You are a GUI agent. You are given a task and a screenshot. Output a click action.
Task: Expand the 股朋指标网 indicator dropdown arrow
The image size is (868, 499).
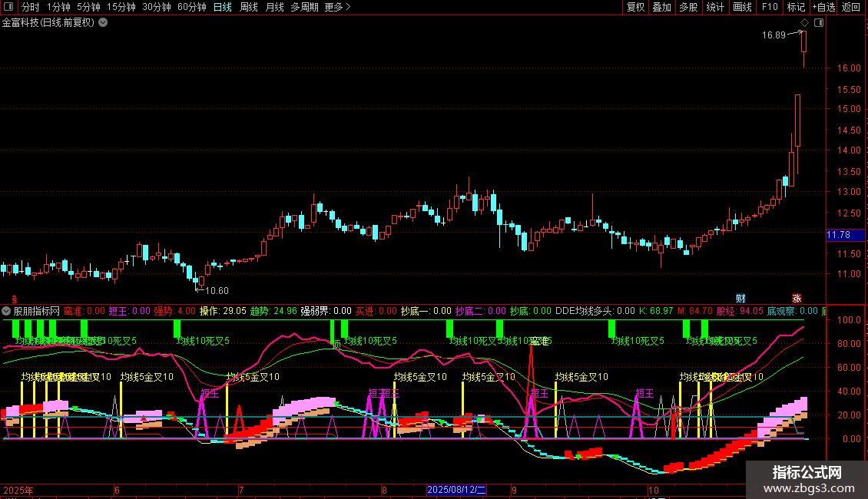coord(6,311)
